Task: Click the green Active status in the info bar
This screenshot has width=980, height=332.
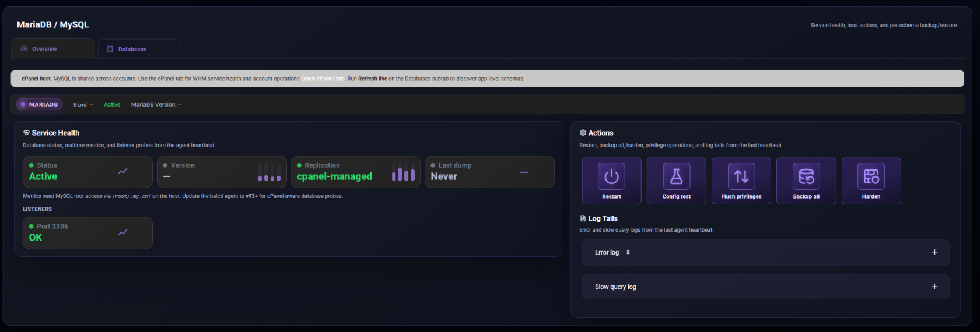Action: tap(112, 105)
